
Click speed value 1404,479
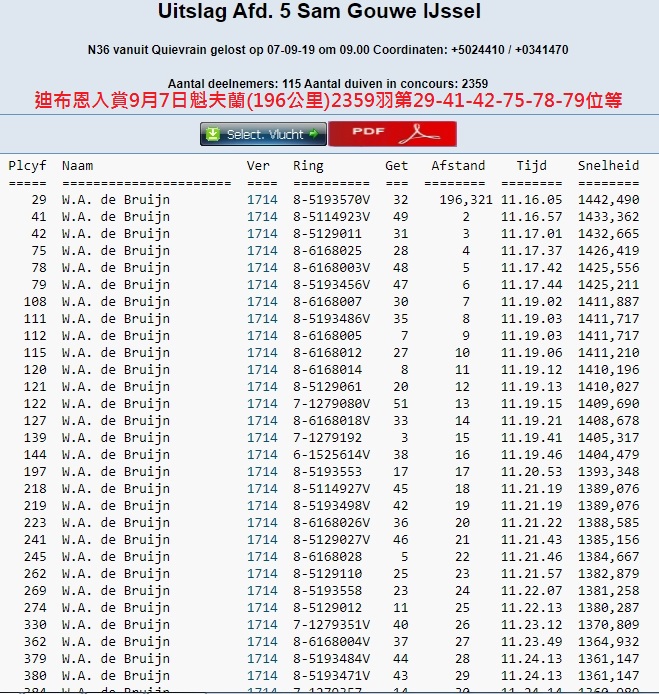click(609, 455)
